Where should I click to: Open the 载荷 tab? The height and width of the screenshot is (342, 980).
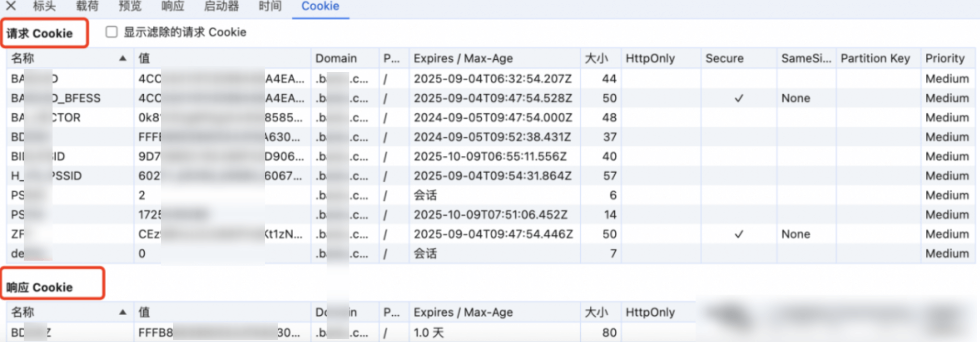click(x=87, y=6)
